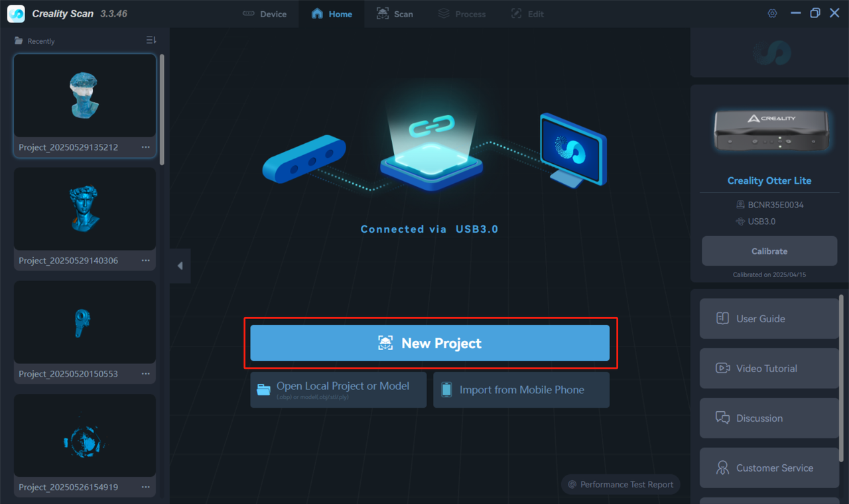
Task: Click the Connected via USB3.0 status text
Action: point(429,229)
